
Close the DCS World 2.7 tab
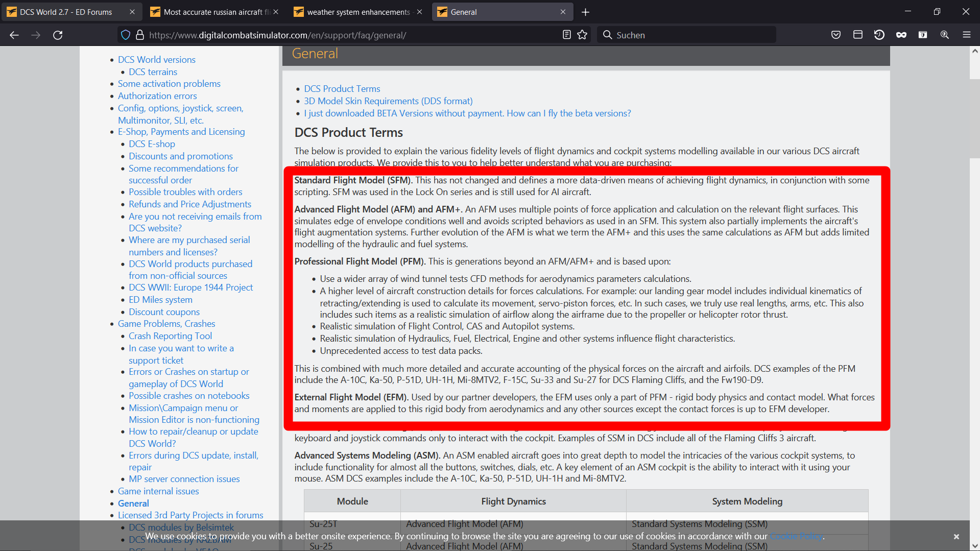(x=132, y=12)
